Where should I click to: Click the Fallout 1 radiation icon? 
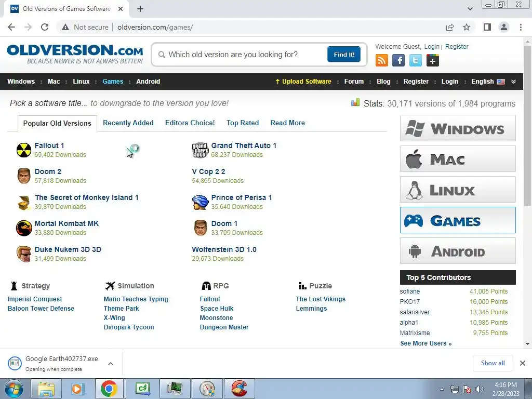click(24, 150)
